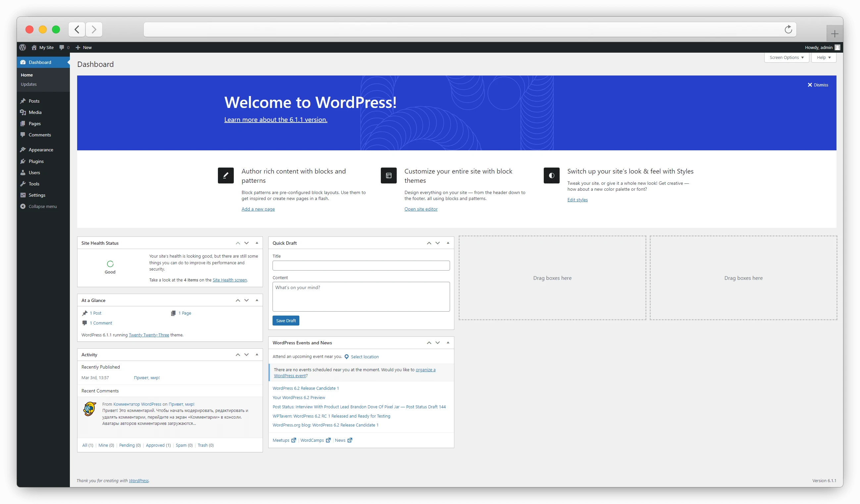
Task: Collapse the admin menu with the arrow icon
Action: point(23,206)
